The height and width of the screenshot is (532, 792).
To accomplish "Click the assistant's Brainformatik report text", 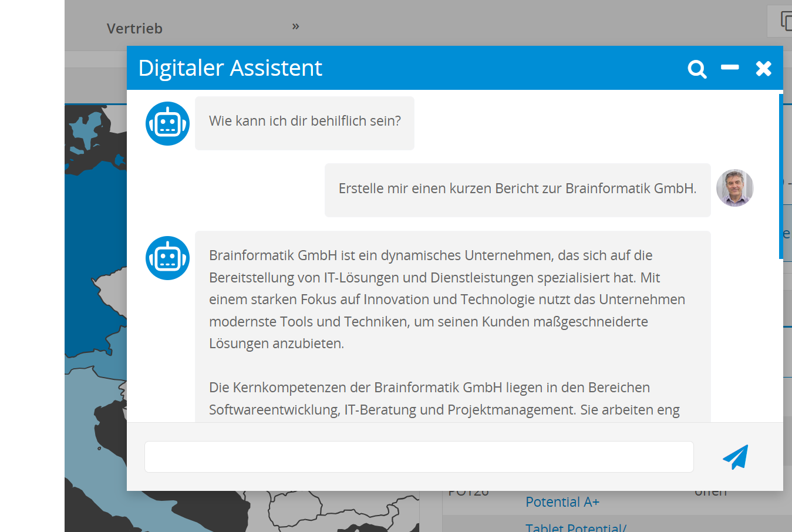I will (x=453, y=326).
